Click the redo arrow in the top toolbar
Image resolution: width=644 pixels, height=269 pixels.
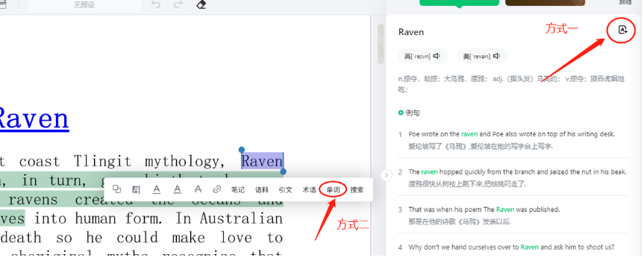178,5
